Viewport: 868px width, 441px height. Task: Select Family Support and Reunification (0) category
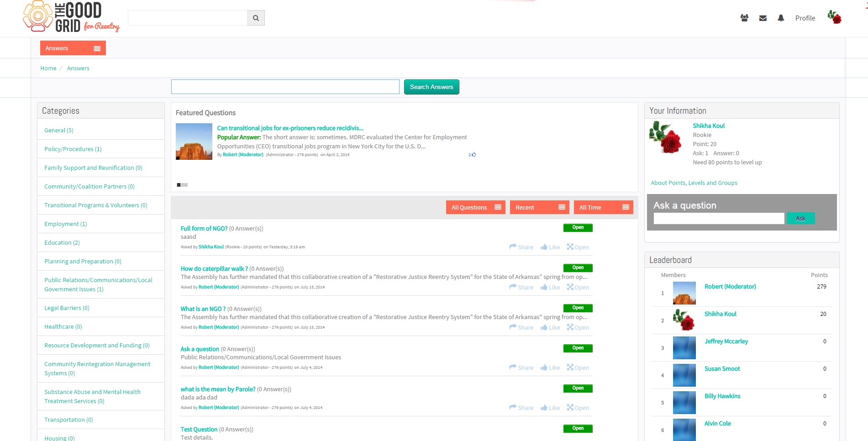[93, 168]
